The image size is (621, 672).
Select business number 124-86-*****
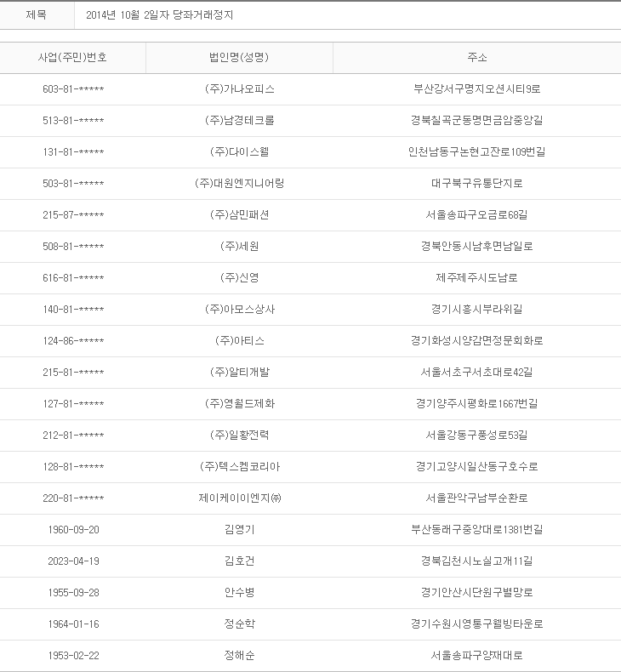(73, 341)
